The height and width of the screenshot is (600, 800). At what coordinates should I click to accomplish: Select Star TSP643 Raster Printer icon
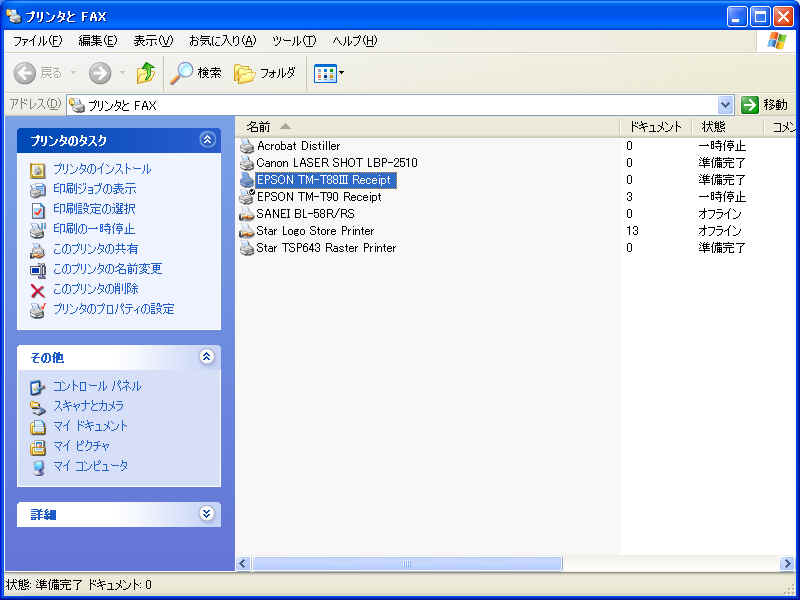247,248
